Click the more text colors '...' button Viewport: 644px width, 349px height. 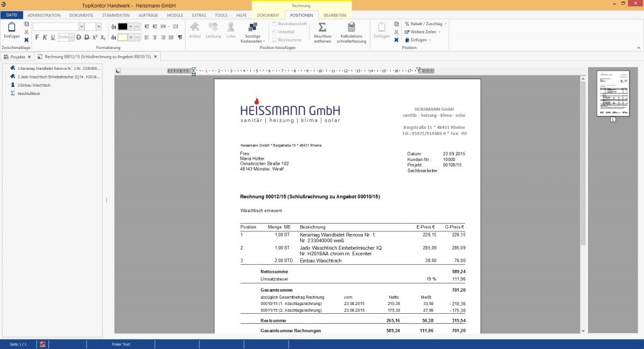pos(136,26)
